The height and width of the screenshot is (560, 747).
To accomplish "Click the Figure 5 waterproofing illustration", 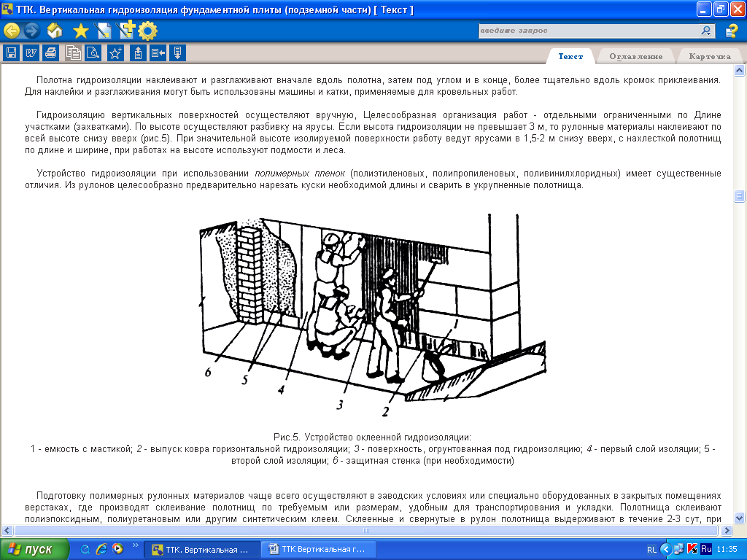I will [373, 316].
